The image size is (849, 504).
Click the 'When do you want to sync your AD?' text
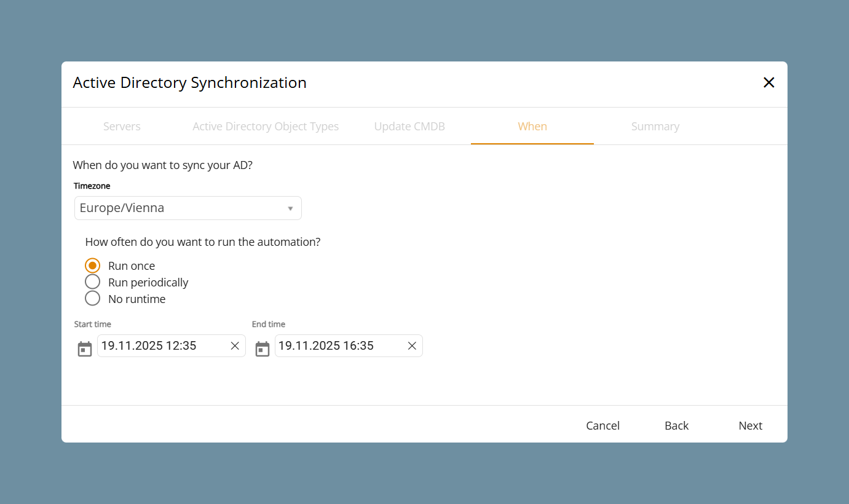click(162, 165)
